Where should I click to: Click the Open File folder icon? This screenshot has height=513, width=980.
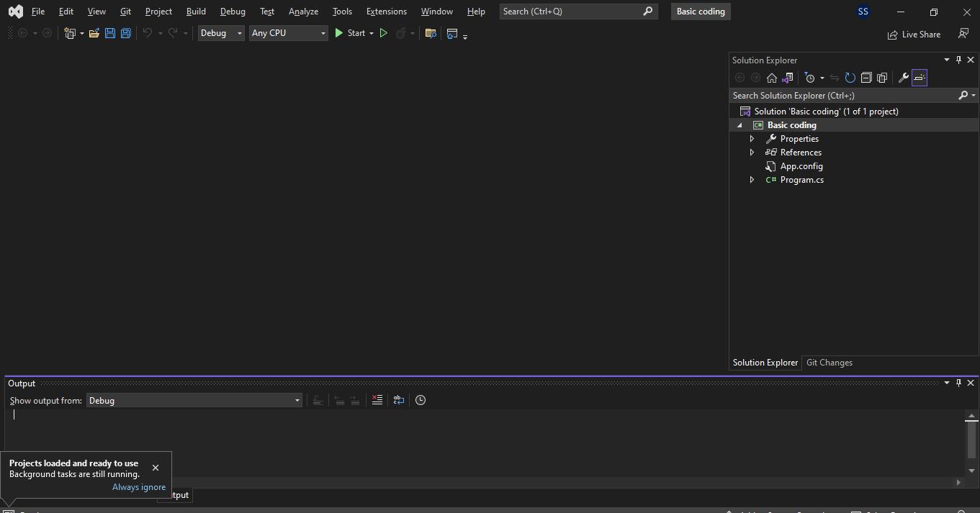click(x=94, y=33)
